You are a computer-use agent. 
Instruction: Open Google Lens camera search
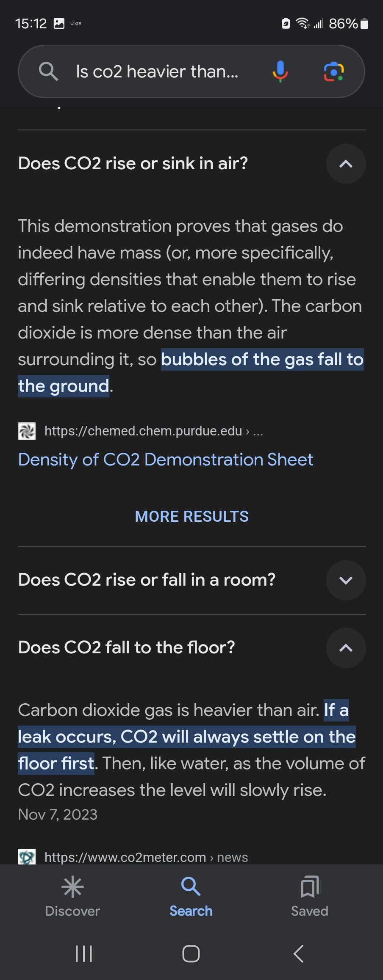pyautogui.click(x=334, y=72)
